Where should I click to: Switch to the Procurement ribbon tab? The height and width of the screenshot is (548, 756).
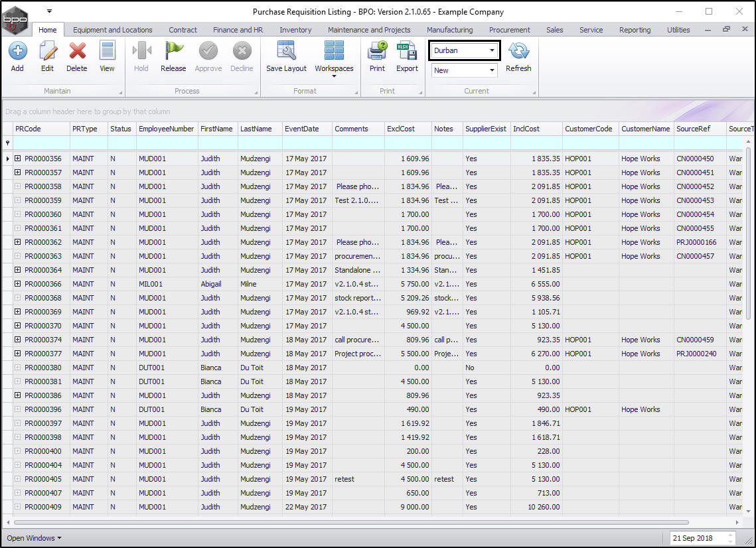(x=509, y=30)
